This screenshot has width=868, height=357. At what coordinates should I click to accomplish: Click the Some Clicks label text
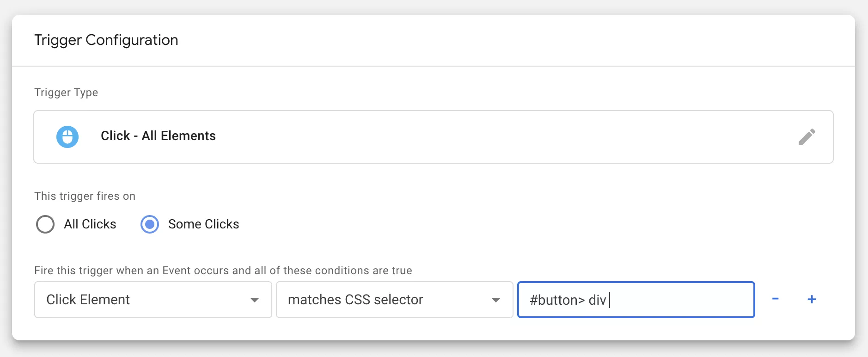point(204,224)
